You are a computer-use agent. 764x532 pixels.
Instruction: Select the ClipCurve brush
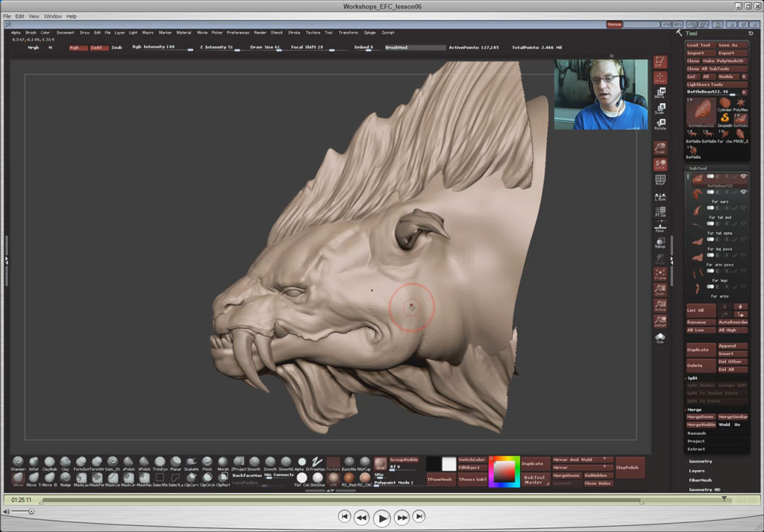[x=191, y=478]
